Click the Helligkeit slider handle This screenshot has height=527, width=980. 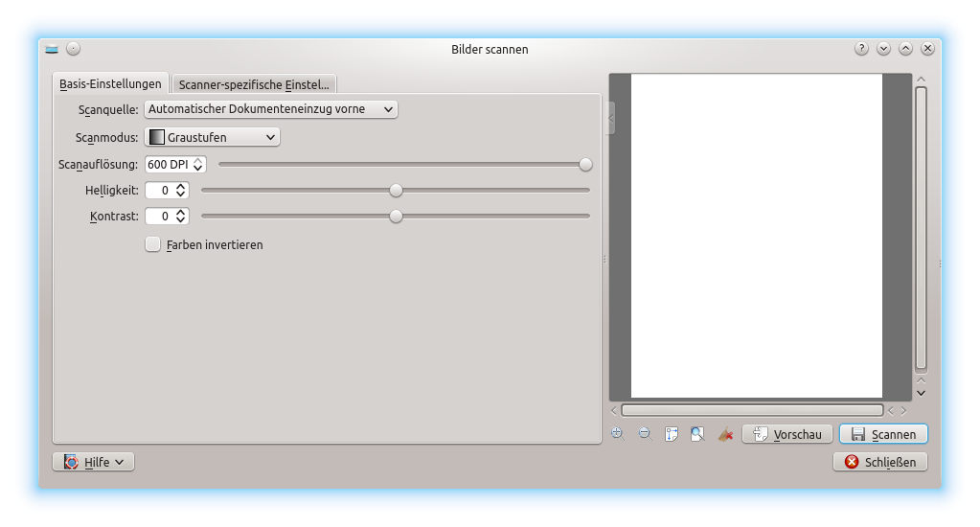[396, 190]
